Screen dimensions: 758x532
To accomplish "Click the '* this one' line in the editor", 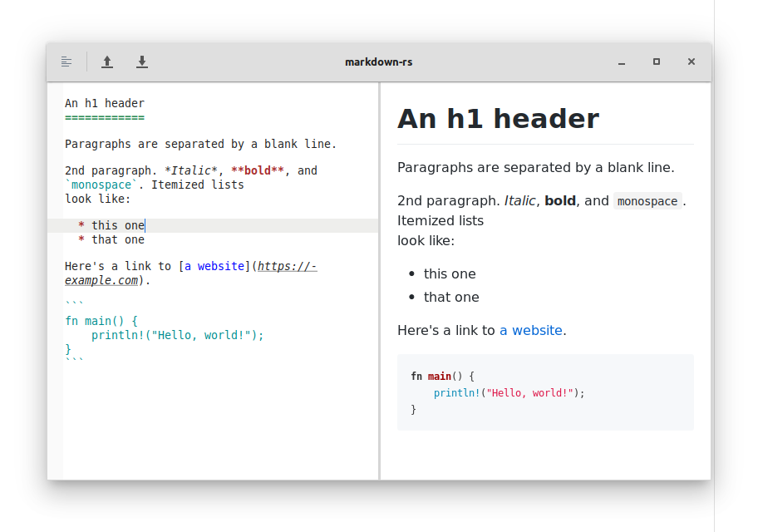I will (x=111, y=225).
